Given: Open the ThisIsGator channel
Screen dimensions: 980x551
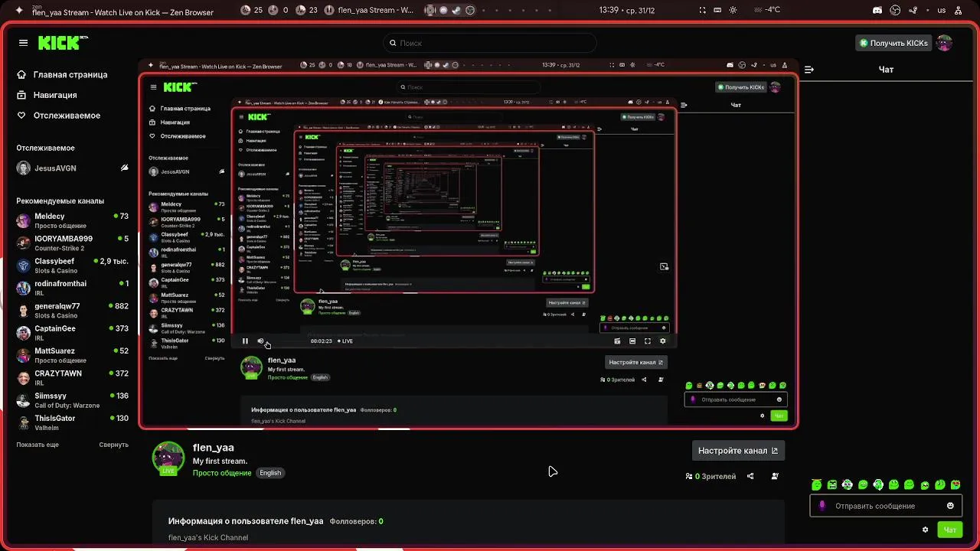Looking at the screenshot, I should [x=72, y=422].
